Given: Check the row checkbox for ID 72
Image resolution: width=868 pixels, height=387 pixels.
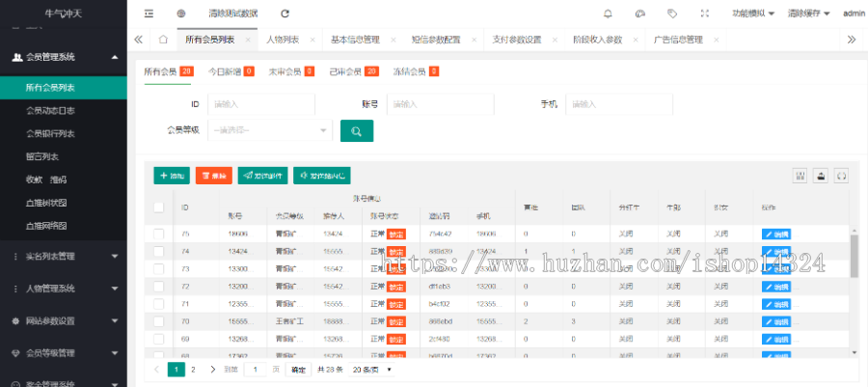Looking at the screenshot, I should coord(159,287).
